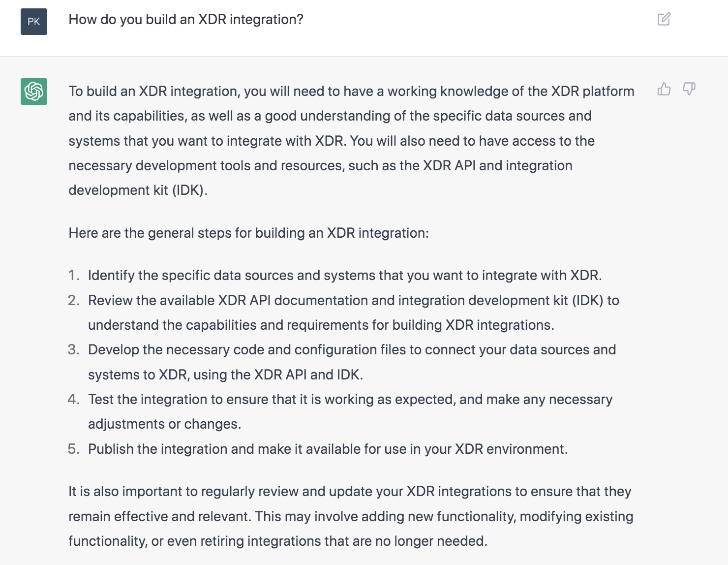This screenshot has width=728, height=565.
Task: Click the edit message pencil icon
Action: (664, 19)
